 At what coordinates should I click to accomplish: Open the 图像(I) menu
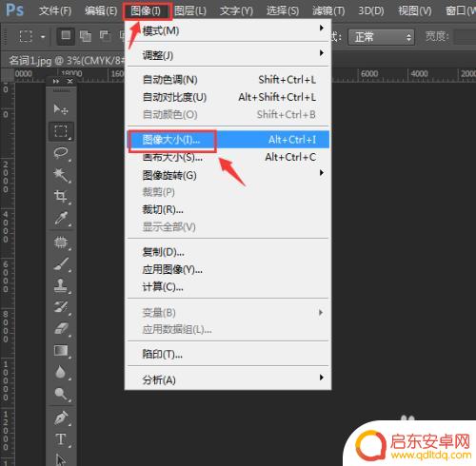(146, 11)
